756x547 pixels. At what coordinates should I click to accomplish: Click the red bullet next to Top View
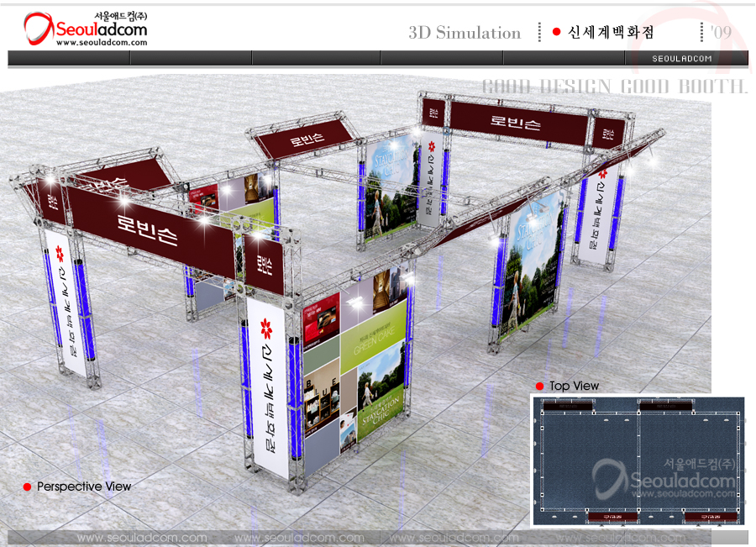(x=540, y=386)
